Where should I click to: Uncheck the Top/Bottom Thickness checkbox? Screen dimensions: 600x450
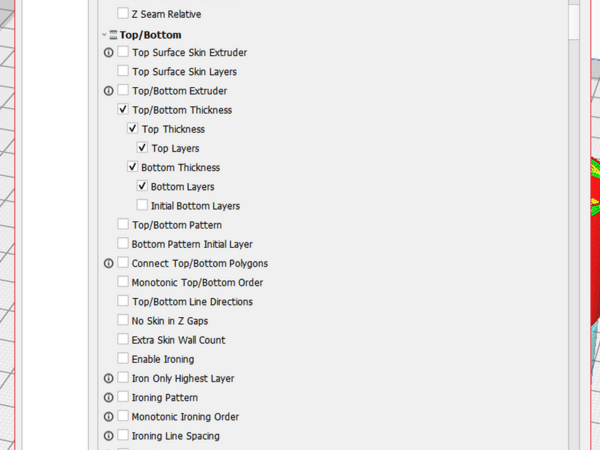coord(123,110)
